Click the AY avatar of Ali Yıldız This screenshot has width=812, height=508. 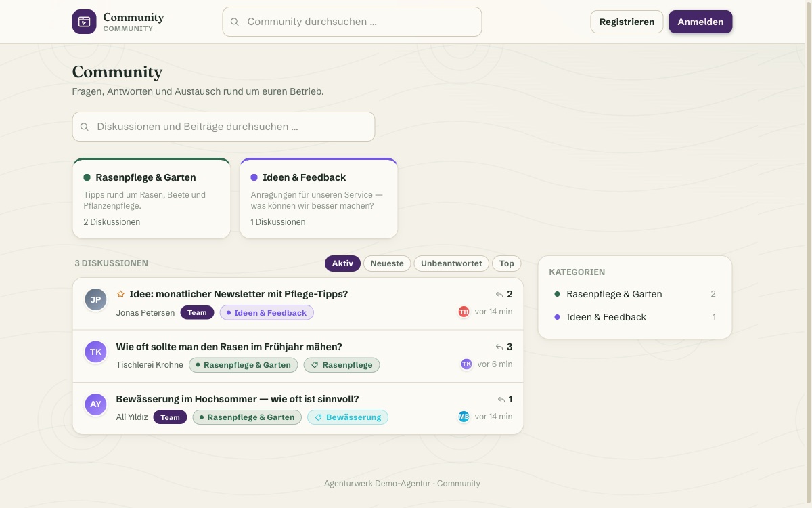[x=95, y=404]
